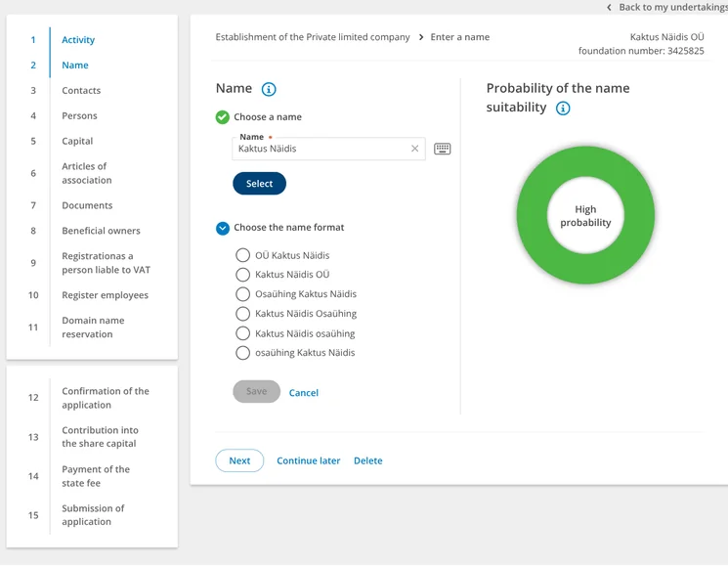The height and width of the screenshot is (568, 728).
Task: Click the breadcrumb arrow separator
Action: point(420,37)
